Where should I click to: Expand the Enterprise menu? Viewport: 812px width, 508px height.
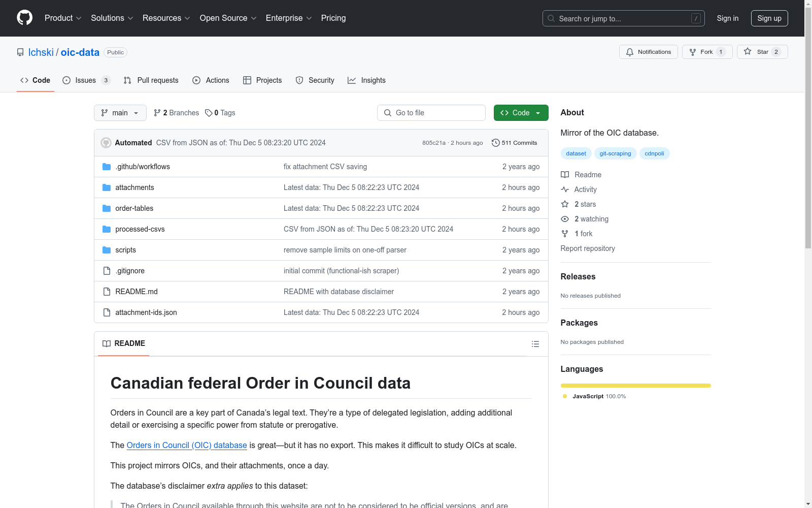(289, 18)
